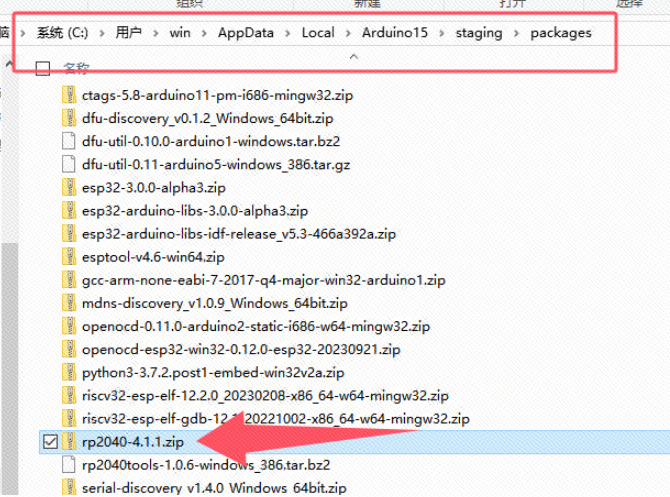Expand the chevron after 用户 in path
Viewport: 670px width, 497px height.
coord(156,33)
